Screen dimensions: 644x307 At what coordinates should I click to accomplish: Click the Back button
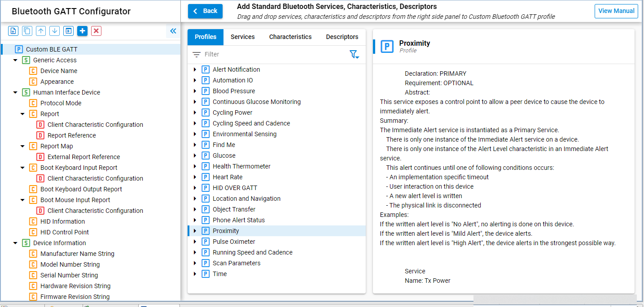pos(205,11)
